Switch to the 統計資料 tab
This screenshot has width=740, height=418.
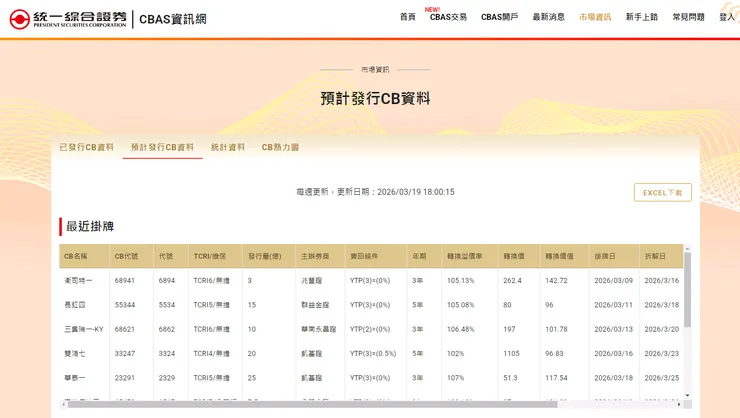[x=227, y=147]
